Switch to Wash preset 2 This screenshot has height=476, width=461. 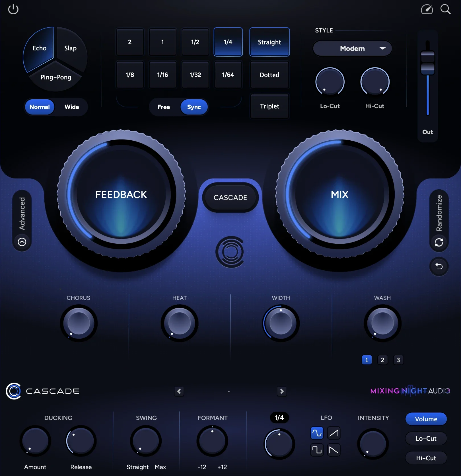coord(382,360)
